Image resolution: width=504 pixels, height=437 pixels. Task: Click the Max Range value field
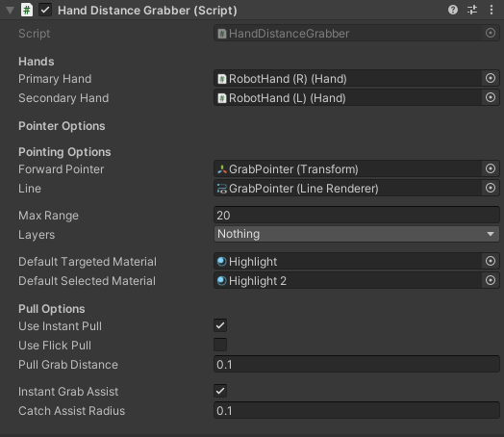[357, 215]
